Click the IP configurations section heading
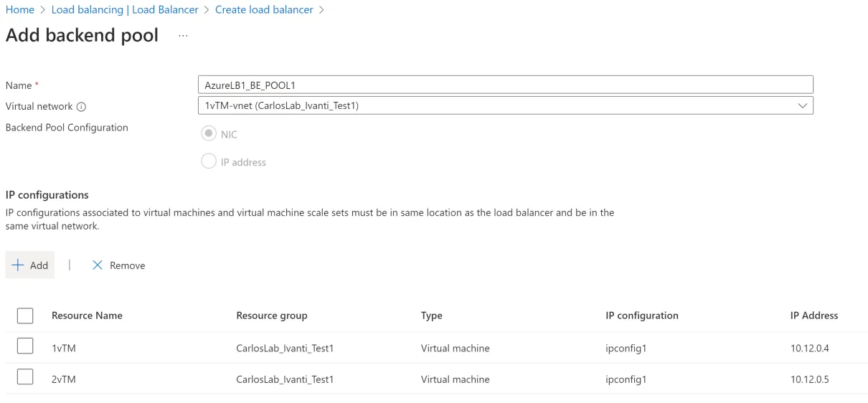The width and height of the screenshot is (868, 403). pos(47,195)
